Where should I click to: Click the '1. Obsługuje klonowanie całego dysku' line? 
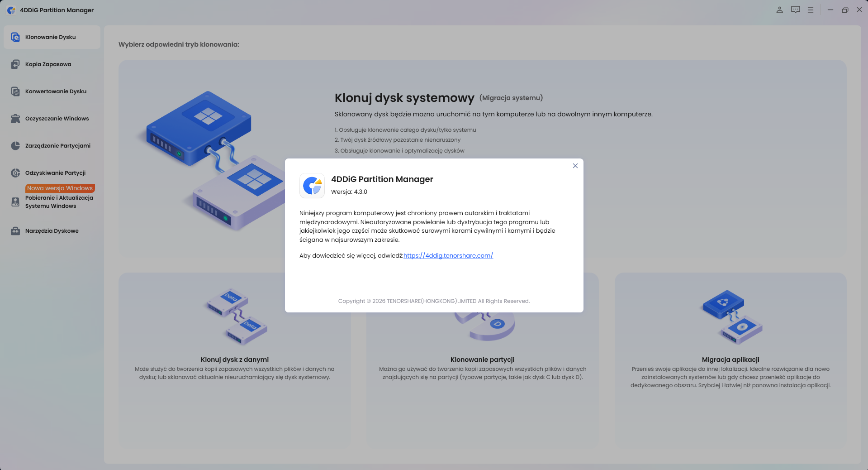405,130
